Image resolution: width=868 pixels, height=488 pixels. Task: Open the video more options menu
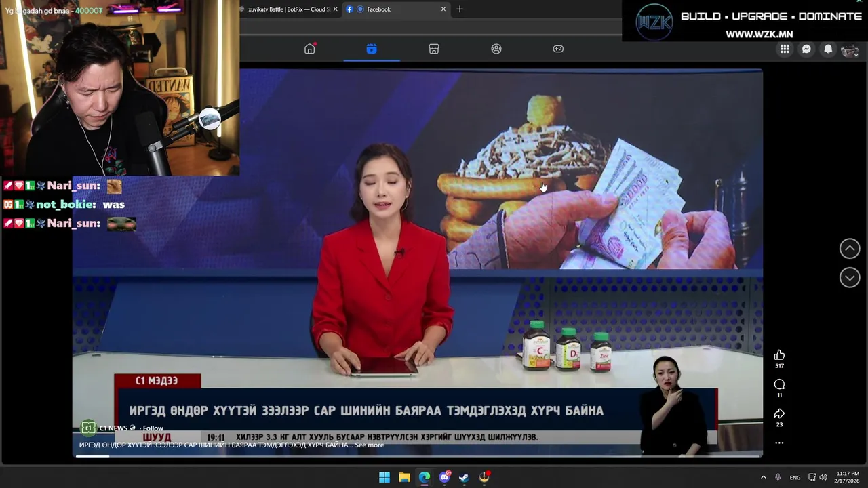coord(779,443)
